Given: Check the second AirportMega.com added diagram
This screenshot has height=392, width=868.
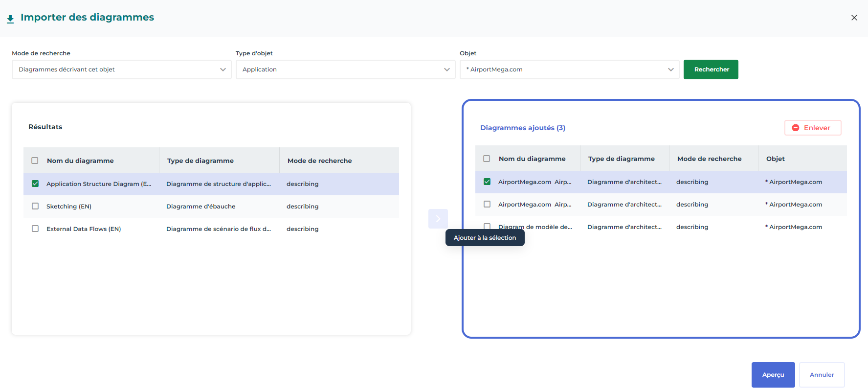Looking at the screenshot, I should click(487, 205).
